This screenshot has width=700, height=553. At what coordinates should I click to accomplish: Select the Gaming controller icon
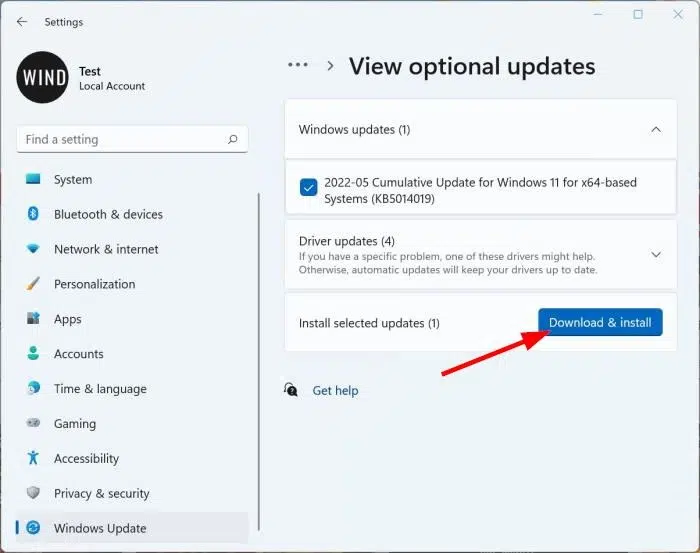[33, 422]
